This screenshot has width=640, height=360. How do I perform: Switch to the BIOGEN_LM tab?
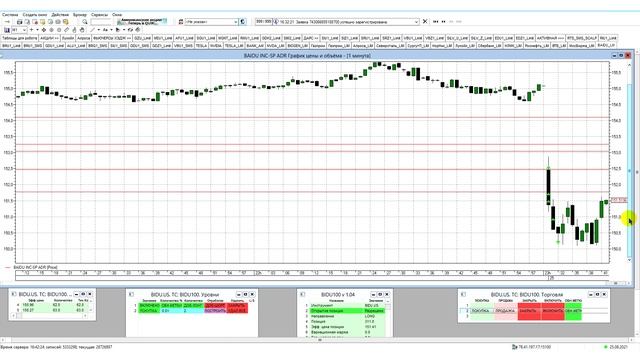(x=298, y=46)
